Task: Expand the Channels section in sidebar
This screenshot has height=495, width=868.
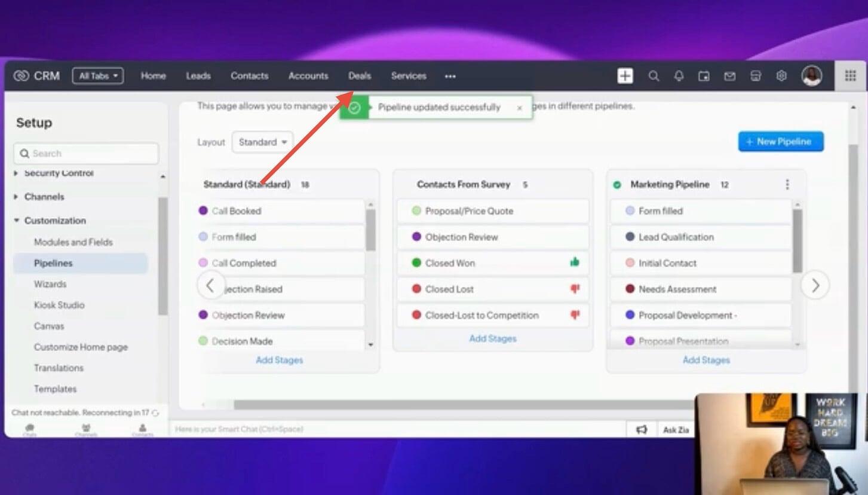Action: click(x=17, y=197)
